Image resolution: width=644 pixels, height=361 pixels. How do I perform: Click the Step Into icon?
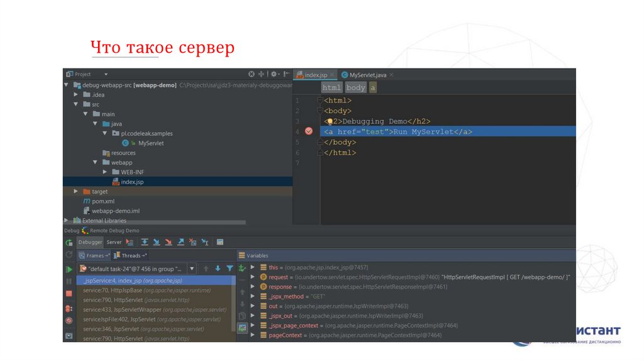(x=157, y=242)
